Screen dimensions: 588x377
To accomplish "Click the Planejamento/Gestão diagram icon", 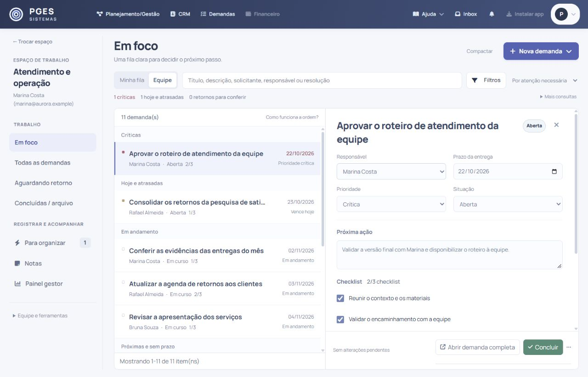I will (99, 14).
